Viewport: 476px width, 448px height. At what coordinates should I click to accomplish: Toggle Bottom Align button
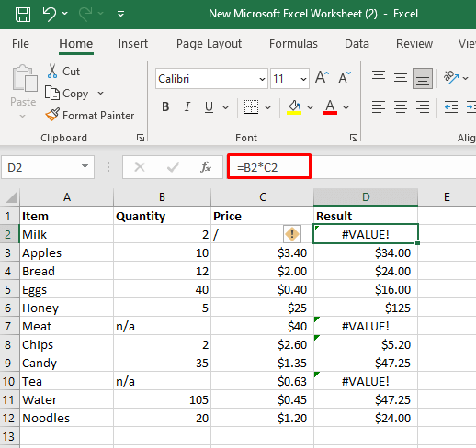[423, 78]
